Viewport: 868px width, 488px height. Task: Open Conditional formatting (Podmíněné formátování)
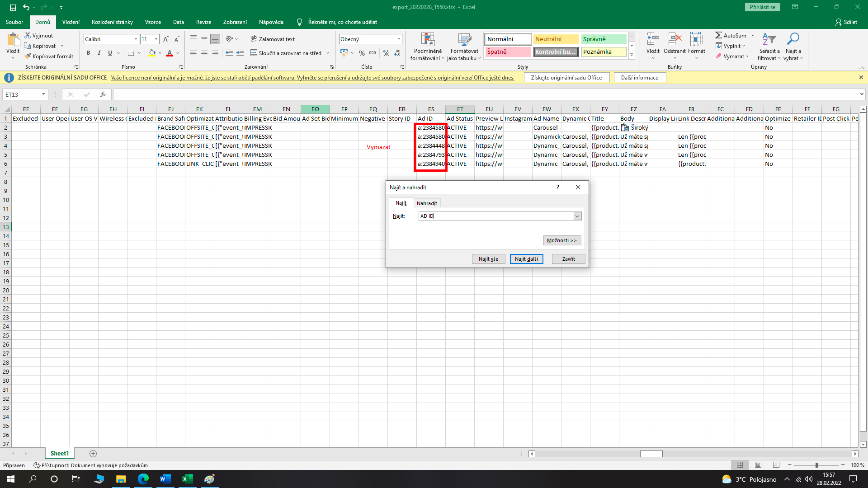(x=428, y=46)
